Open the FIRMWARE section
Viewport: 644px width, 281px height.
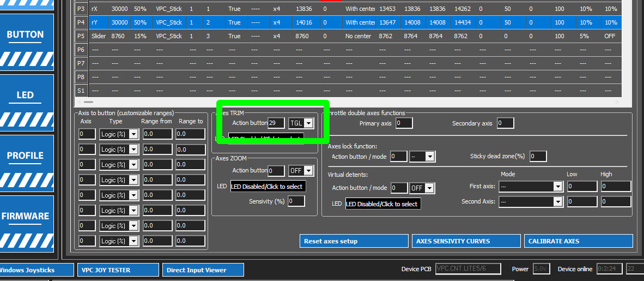[25, 223]
